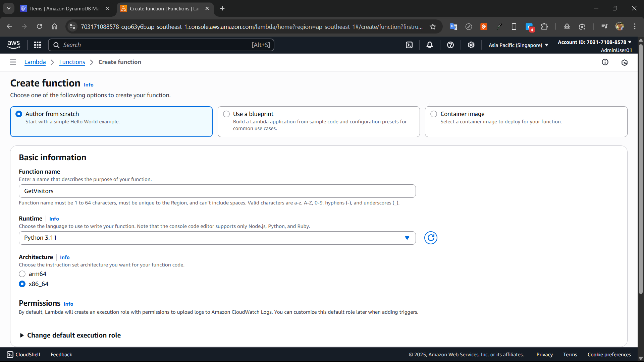This screenshot has height=362, width=644.
Task: Open the settings gear in AWS header
Action: tap(471, 45)
